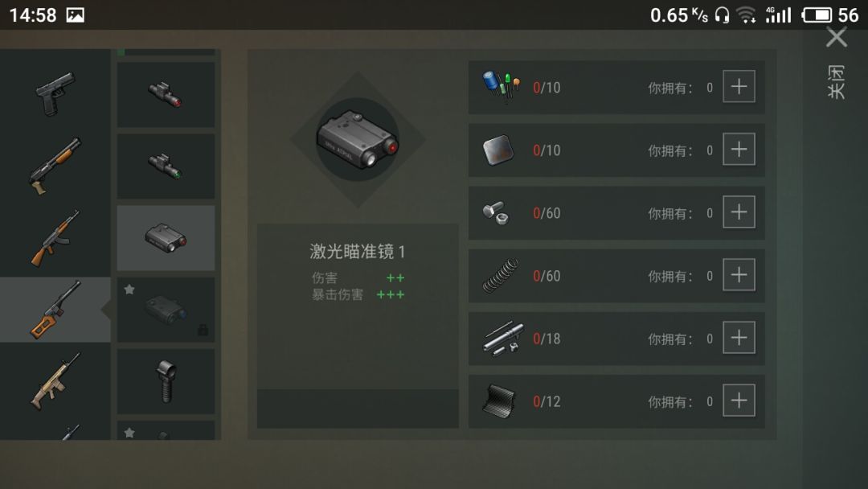Tap the electronic components material icon
This screenshot has height=489, width=868.
501,87
